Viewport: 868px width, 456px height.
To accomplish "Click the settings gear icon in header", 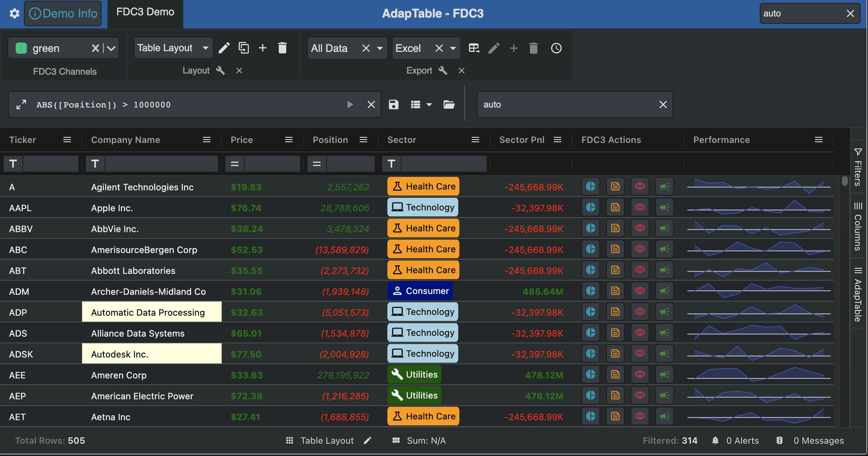I will tap(14, 14).
